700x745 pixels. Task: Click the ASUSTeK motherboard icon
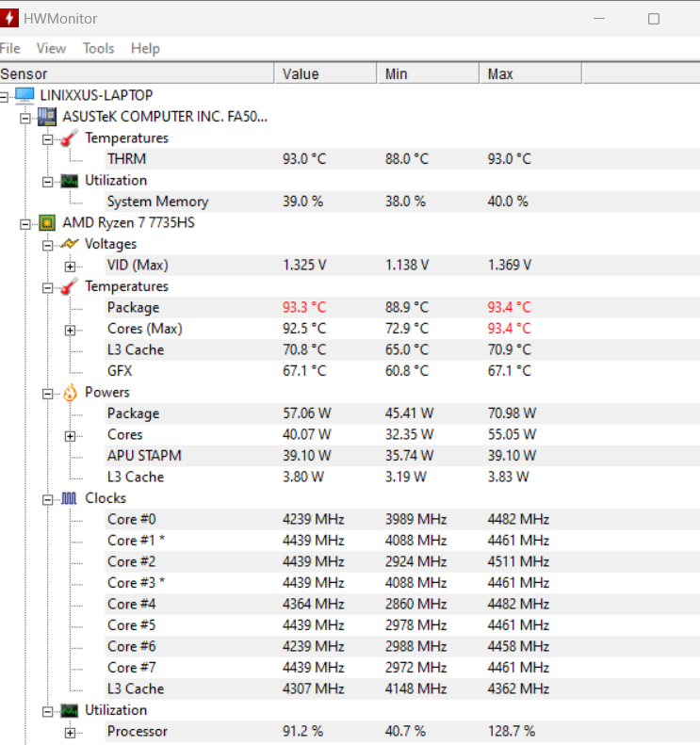click(47, 117)
